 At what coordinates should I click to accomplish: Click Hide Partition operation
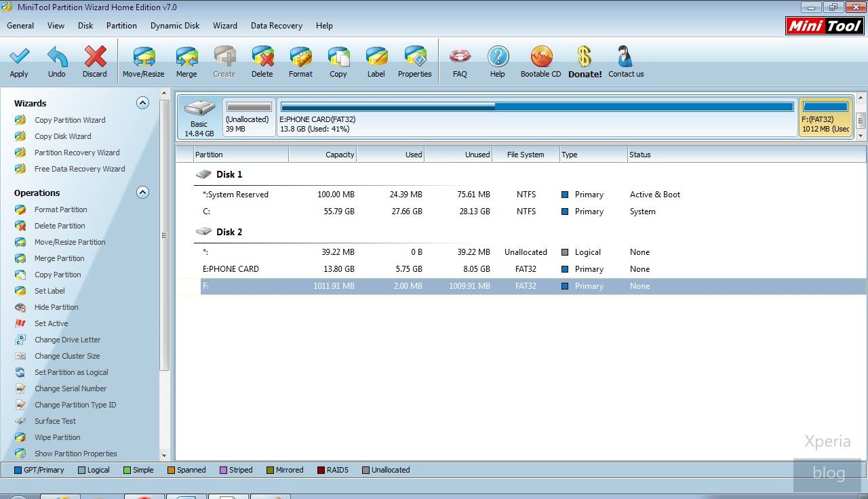[x=56, y=307]
